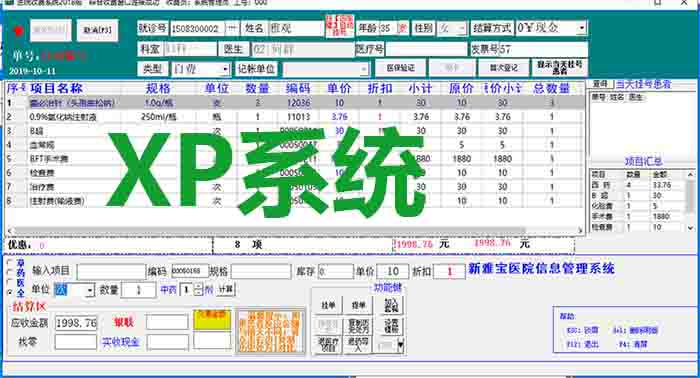Image resolution: width=700 pixels, height=378 pixels.
Task: Open the 单位 unit dropdown
Action: tap(90, 291)
